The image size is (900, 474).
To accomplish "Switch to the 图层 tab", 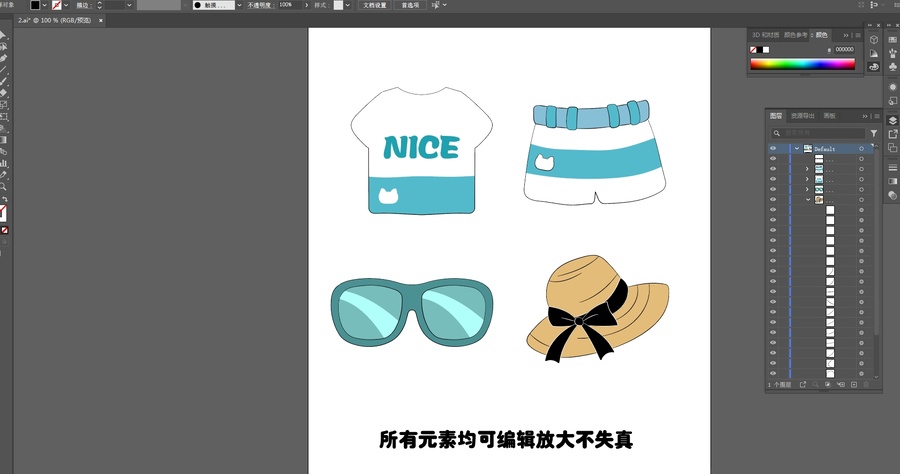I will pos(776,115).
